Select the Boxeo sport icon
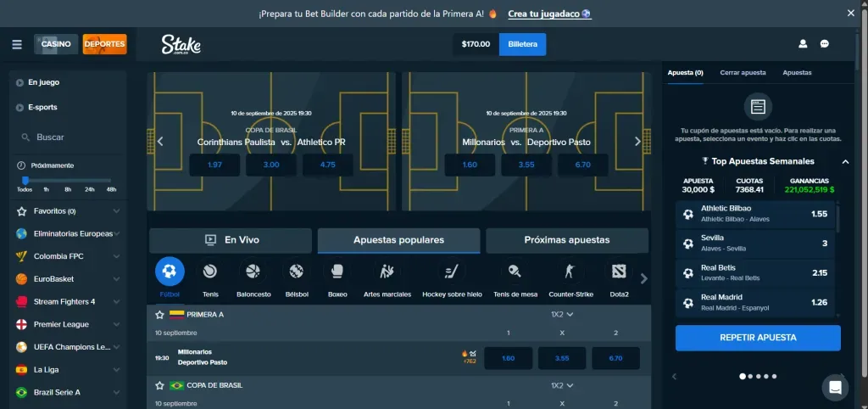 [337, 272]
